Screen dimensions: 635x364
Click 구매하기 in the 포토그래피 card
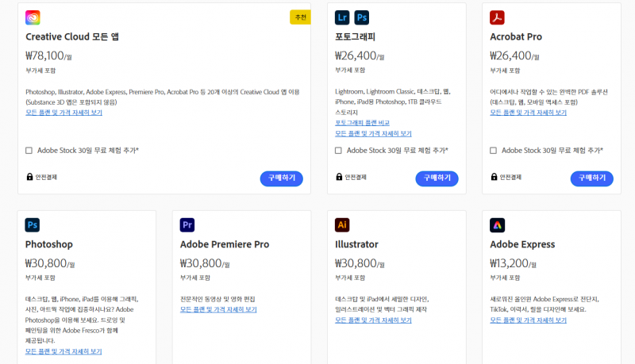pos(437,178)
